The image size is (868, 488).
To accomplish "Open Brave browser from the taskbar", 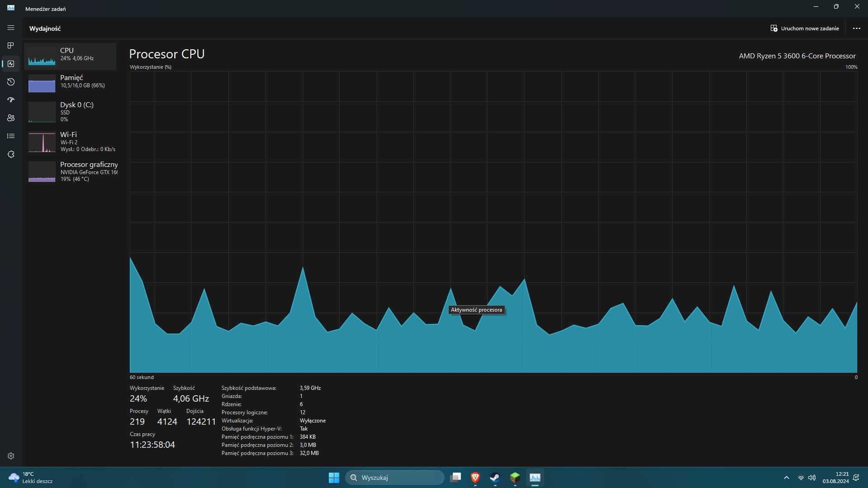I will point(475,478).
